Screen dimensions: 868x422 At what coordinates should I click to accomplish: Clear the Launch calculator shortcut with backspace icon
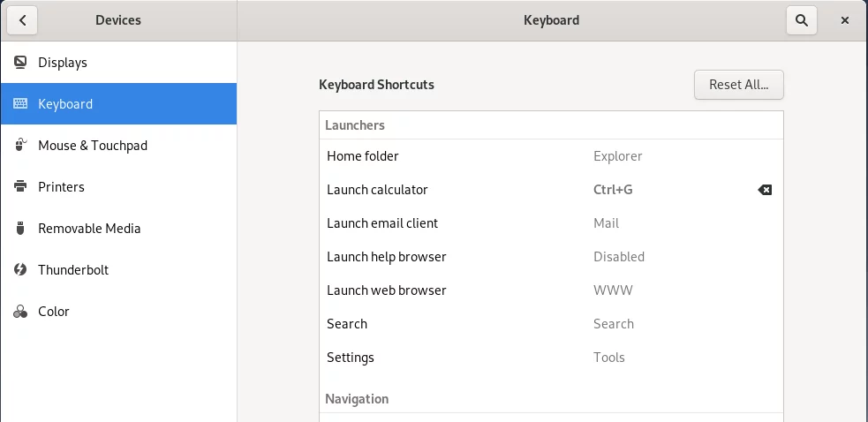[765, 190]
